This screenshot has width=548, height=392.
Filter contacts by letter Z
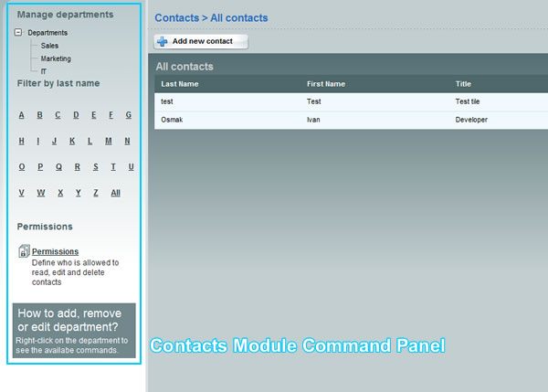pyautogui.click(x=96, y=193)
